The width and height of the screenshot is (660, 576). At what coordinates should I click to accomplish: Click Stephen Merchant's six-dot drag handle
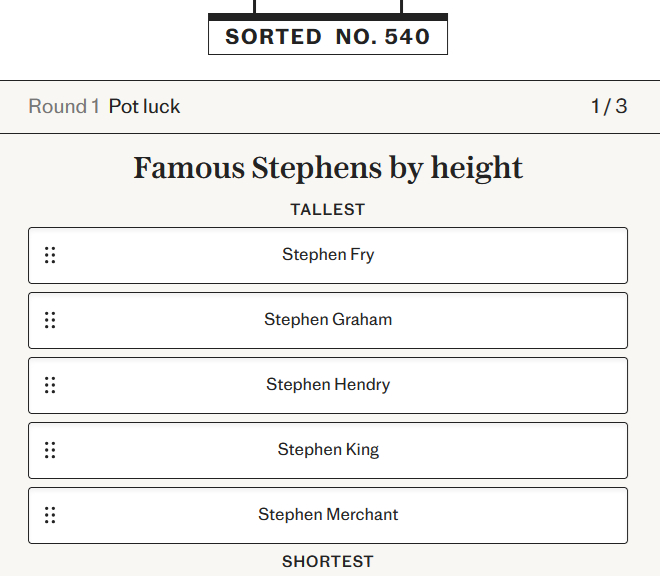pyautogui.click(x=50, y=515)
